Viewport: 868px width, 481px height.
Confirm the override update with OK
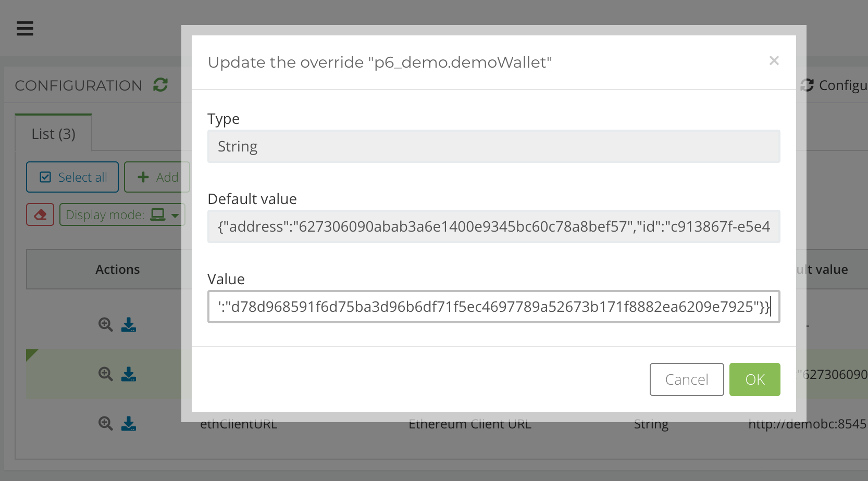754,379
